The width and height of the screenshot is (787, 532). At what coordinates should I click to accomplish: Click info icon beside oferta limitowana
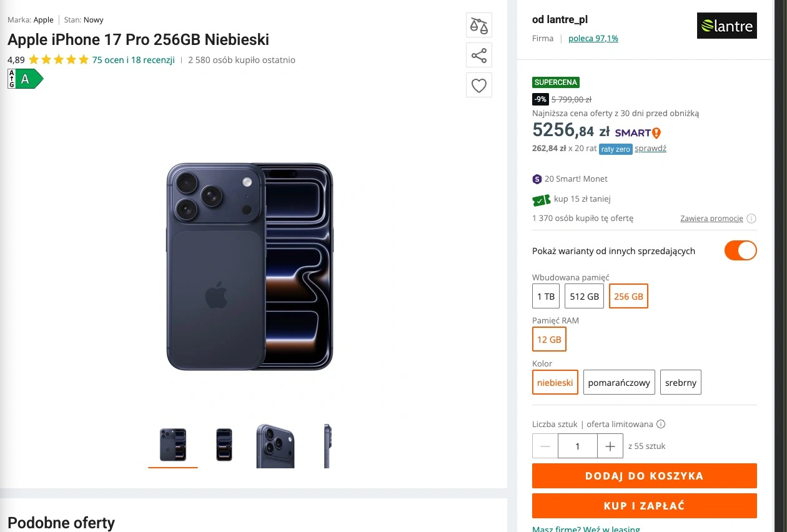tap(661, 424)
